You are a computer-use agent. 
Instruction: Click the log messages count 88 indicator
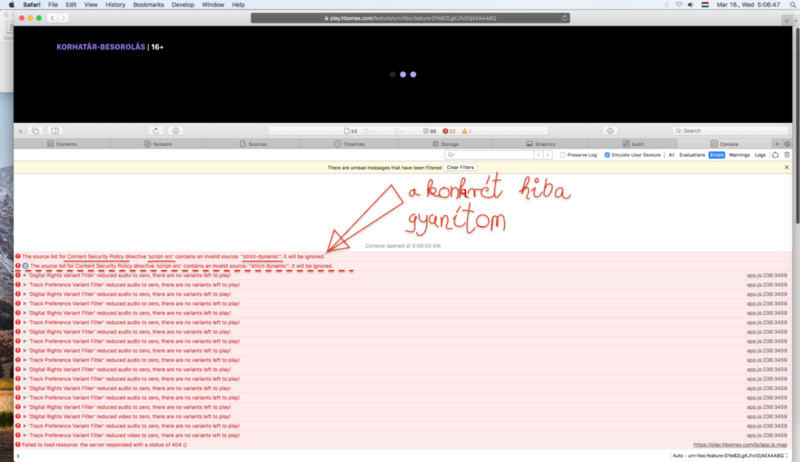coord(430,131)
